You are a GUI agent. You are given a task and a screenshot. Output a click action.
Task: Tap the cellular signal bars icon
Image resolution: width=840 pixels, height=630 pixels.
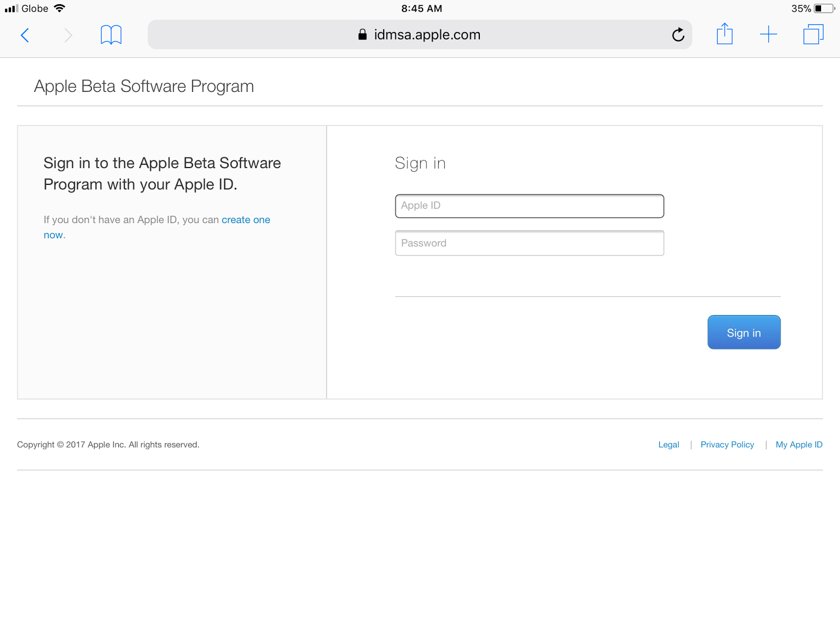click(12, 8)
